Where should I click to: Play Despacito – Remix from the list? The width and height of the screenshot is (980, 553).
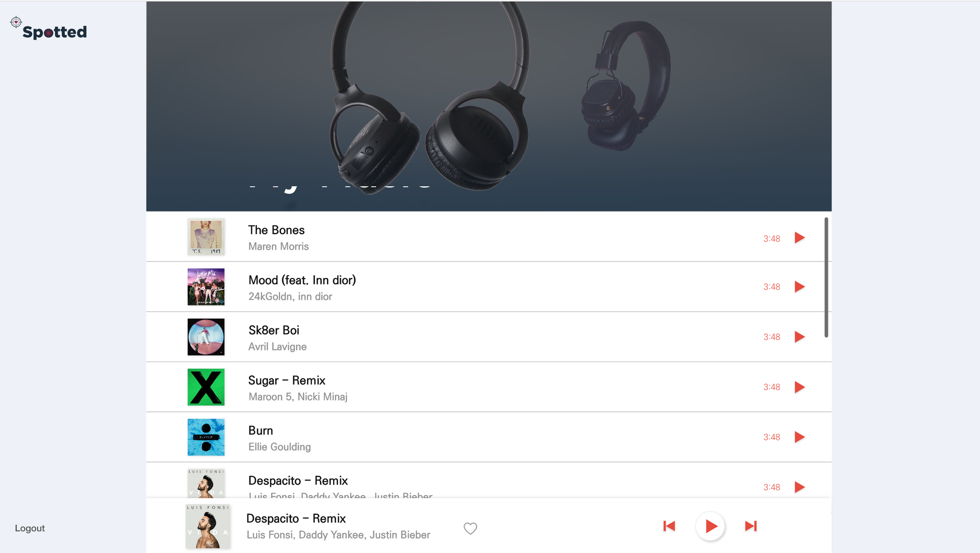click(800, 487)
